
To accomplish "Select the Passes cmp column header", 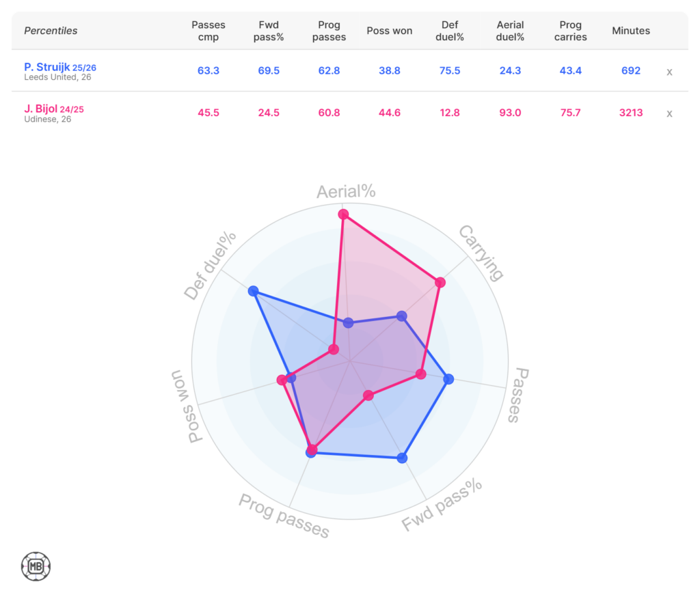I will [208, 31].
